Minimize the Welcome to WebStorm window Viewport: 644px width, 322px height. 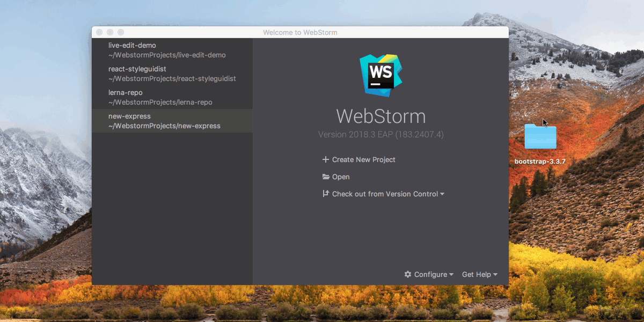pyautogui.click(x=110, y=32)
